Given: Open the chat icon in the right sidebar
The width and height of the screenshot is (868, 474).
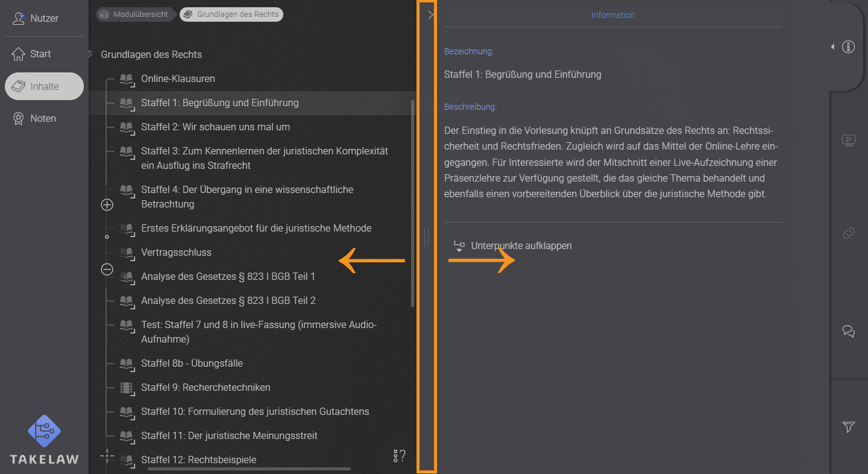Looking at the screenshot, I should tap(849, 331).
